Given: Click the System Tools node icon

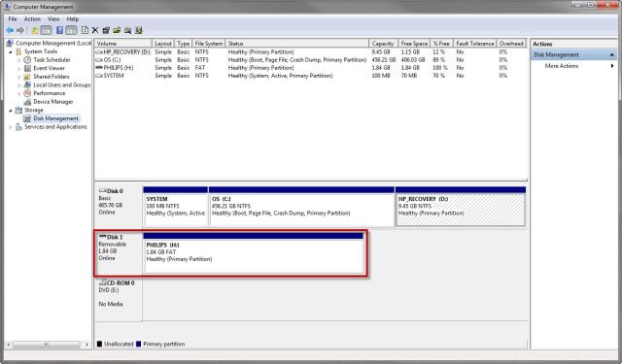Looking at the screenshot, I should (18, 51).
